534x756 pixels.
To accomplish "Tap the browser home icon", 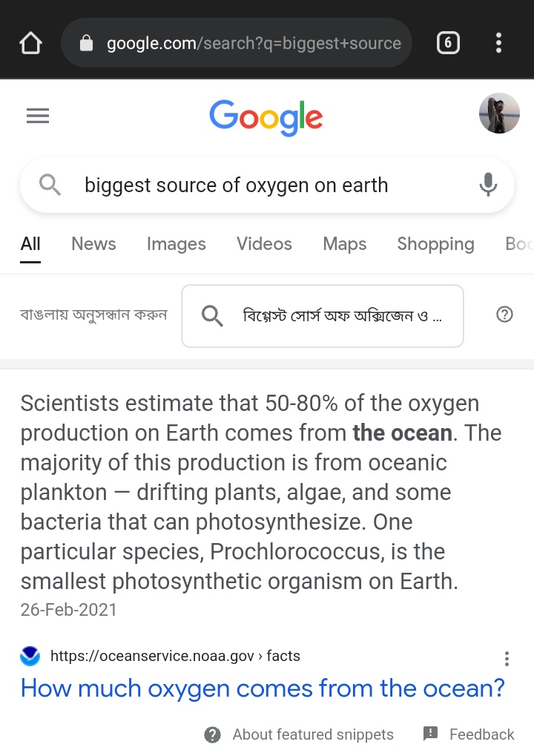I will (30, 43).
